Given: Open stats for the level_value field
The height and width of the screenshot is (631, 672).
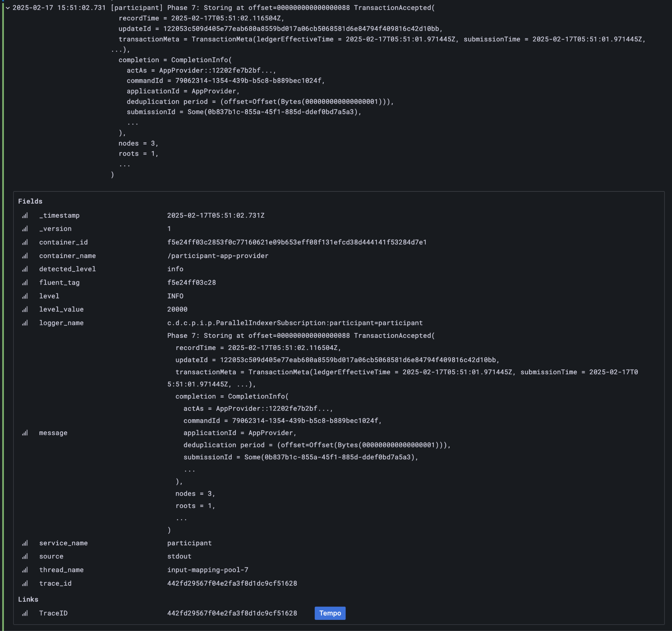Looking at the screenshot, I should (x=25, y=309).
